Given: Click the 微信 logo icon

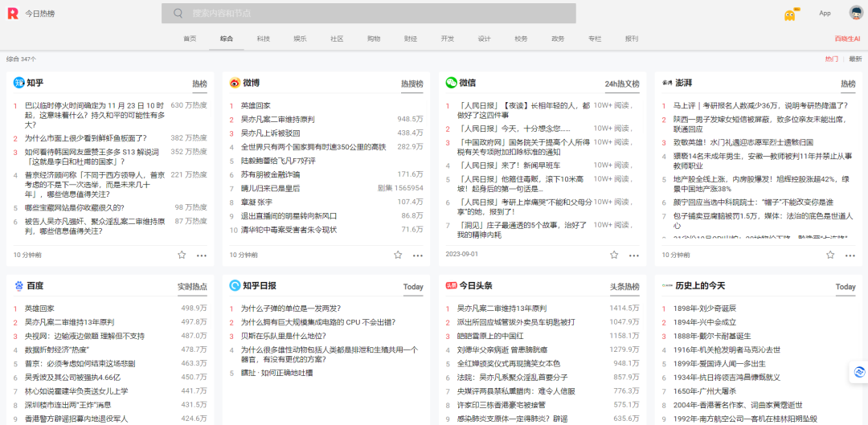Looking at the screenshot, I should pyautogui.click(x=451, y=83).
